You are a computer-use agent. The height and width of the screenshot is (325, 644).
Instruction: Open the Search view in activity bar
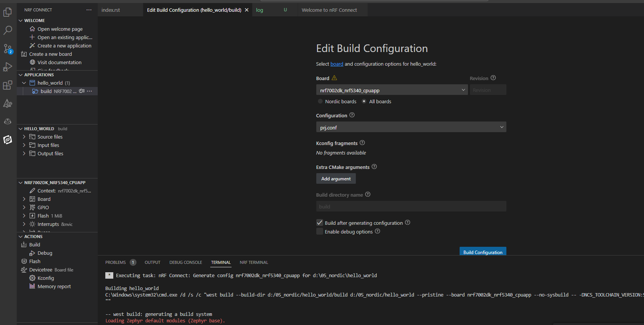8,30
